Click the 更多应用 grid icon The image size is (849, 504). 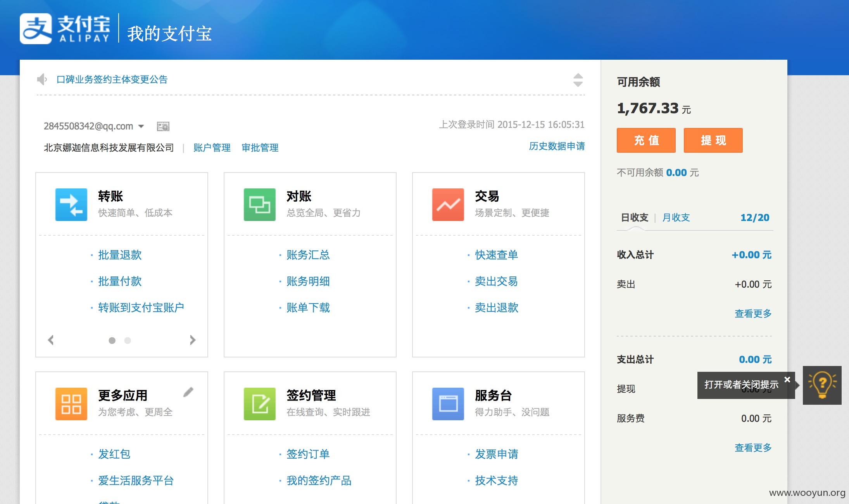[x=71, y=404]
